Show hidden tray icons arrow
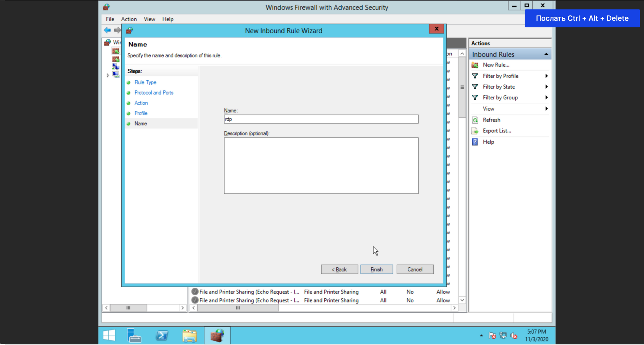 (x=481, y=336)
